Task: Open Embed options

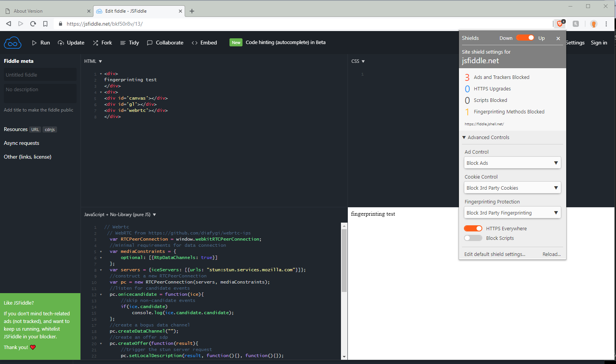Action: (x=204, y=43)
